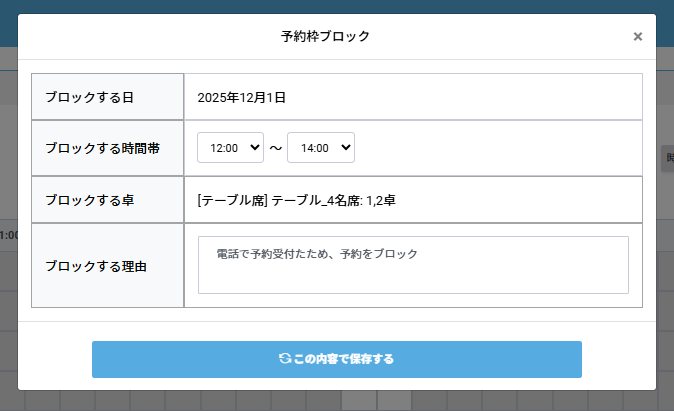Image resolution: width=674 pixels, height=411 pixels.
Task: Close the 予約枠ブロック dialog with ×
Action: [637, 37]
